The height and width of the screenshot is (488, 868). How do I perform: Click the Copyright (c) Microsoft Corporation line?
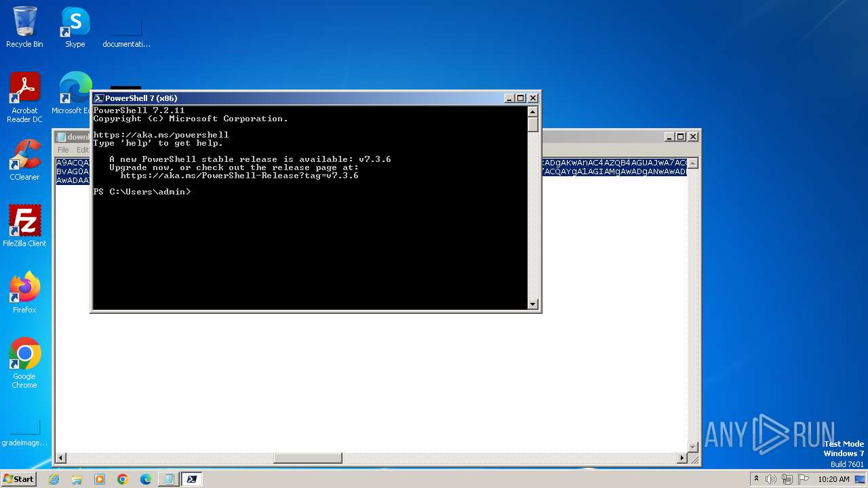(191, 119)
